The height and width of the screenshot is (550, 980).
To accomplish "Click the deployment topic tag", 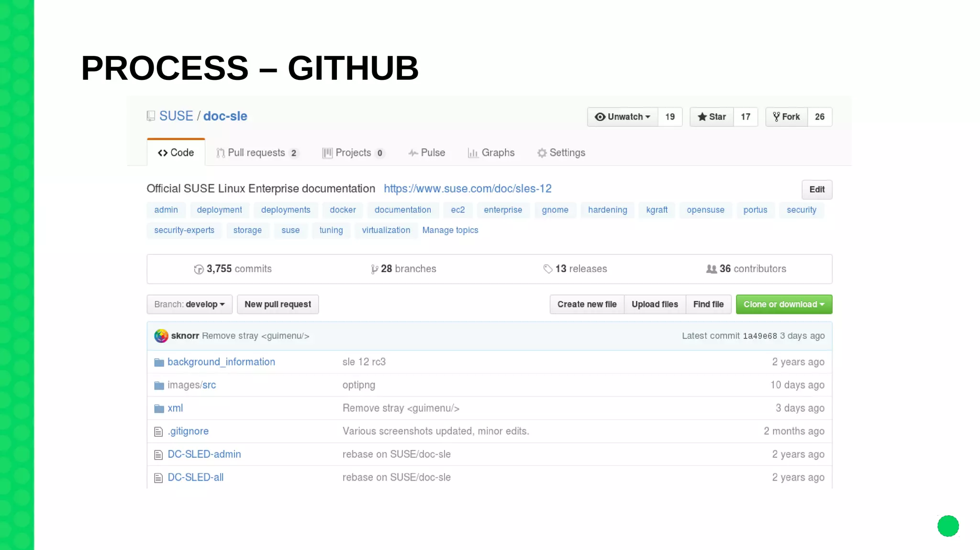I will pos(219,210).
